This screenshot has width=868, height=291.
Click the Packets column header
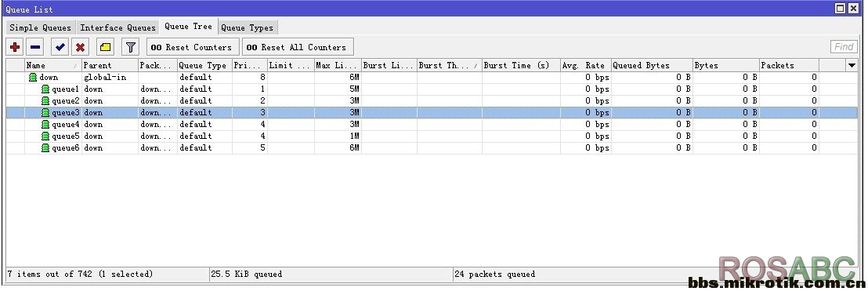tap(789, 65)
